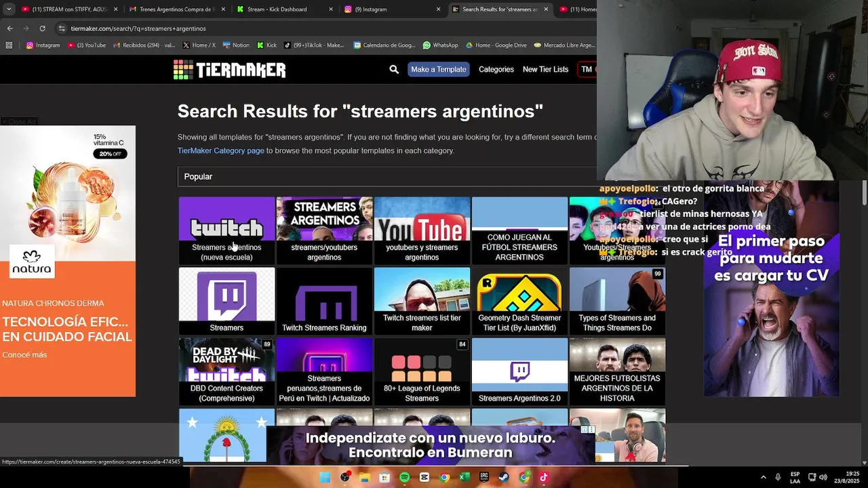
Task: Open Streamers Argentinos 2.0 template
Action: pos(519,371)
